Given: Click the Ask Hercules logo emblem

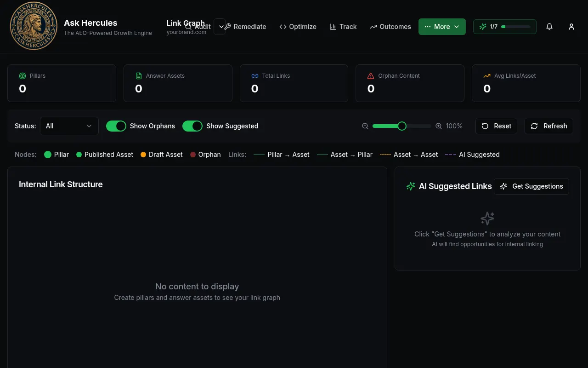Looking at the screenshot, I should coord(34,26).
